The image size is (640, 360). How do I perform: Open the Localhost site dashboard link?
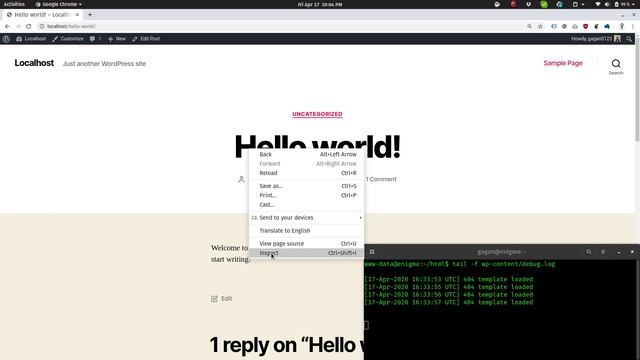31,39
